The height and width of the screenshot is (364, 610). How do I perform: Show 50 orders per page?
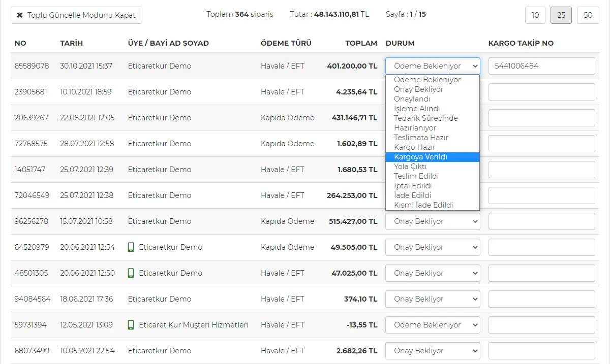(588, 15)
